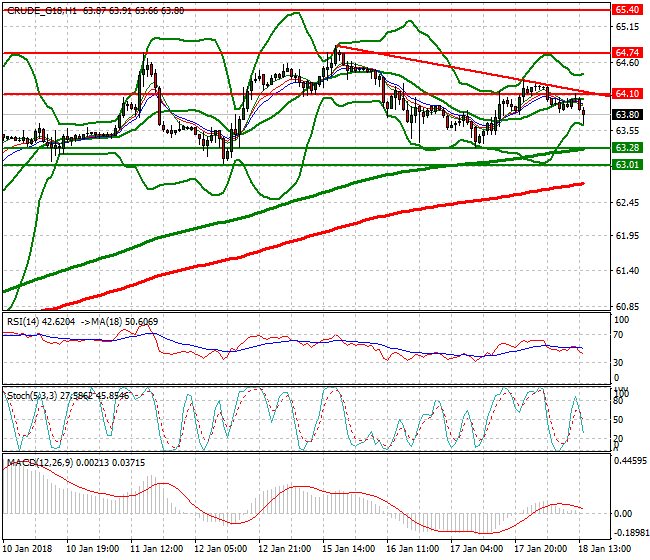Click the 11 Jan 12:00 time label

(157, 549)
